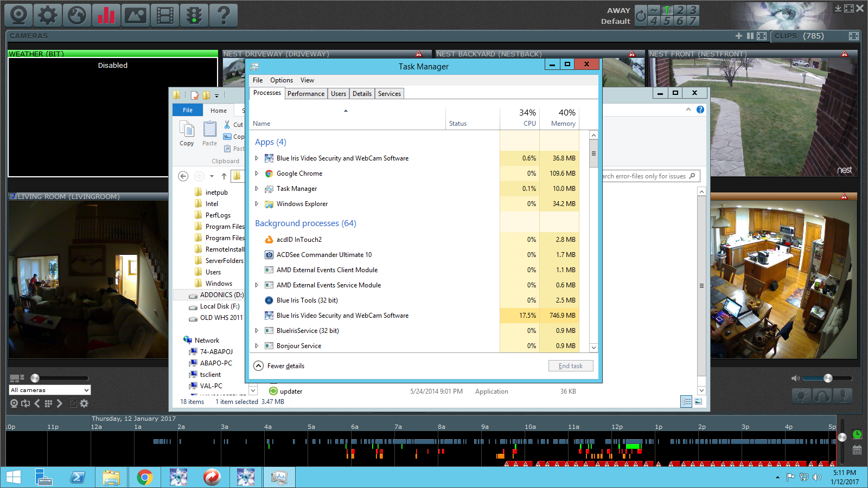Click Explorer File ribbon tab
This screenshot has width=868, height=488.
[x=188, y=110]
